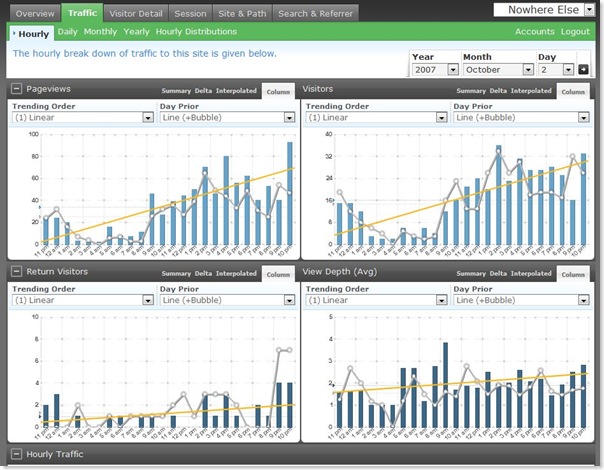Switch to Daily traffic view
This screenshot has height=470, width=604.
pos(67,32)
